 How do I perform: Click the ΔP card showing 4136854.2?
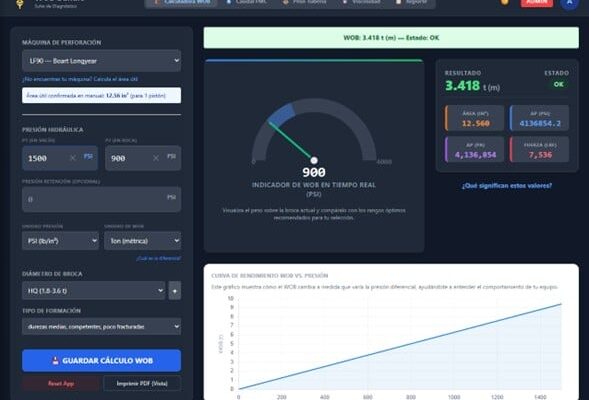539,118
